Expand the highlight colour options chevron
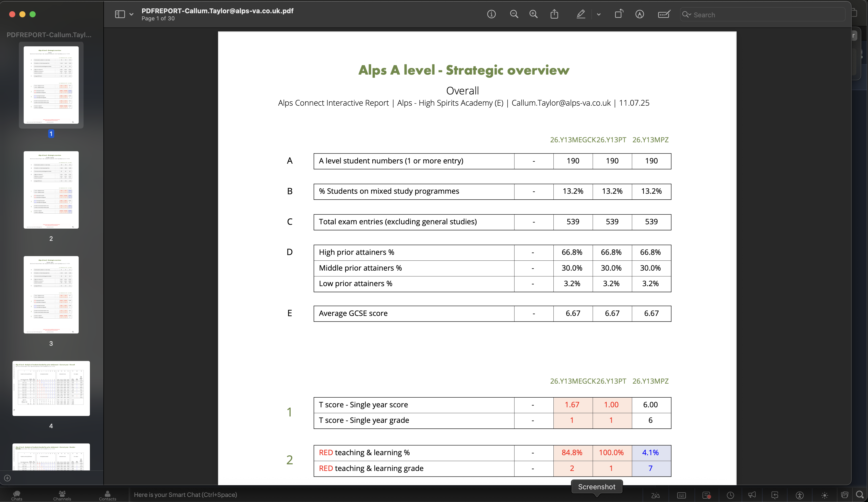 point(599,15)
